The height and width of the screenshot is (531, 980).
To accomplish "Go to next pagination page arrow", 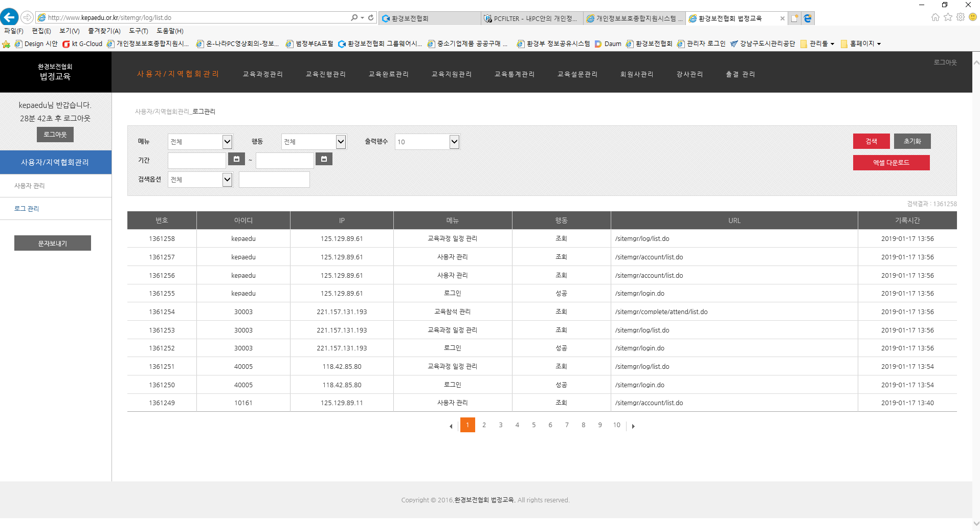I will (x=633, y=426).
